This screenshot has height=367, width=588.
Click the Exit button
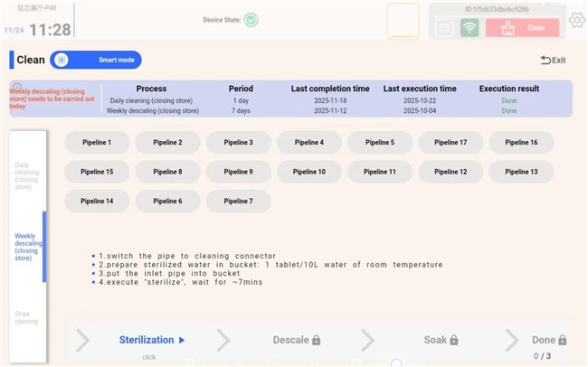point(553,61)
